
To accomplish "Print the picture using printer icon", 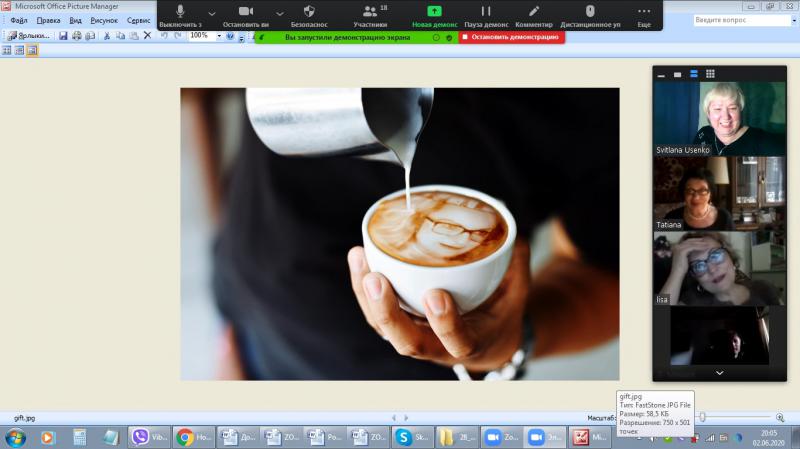I will pyautogui.click(x=77, y=36).
